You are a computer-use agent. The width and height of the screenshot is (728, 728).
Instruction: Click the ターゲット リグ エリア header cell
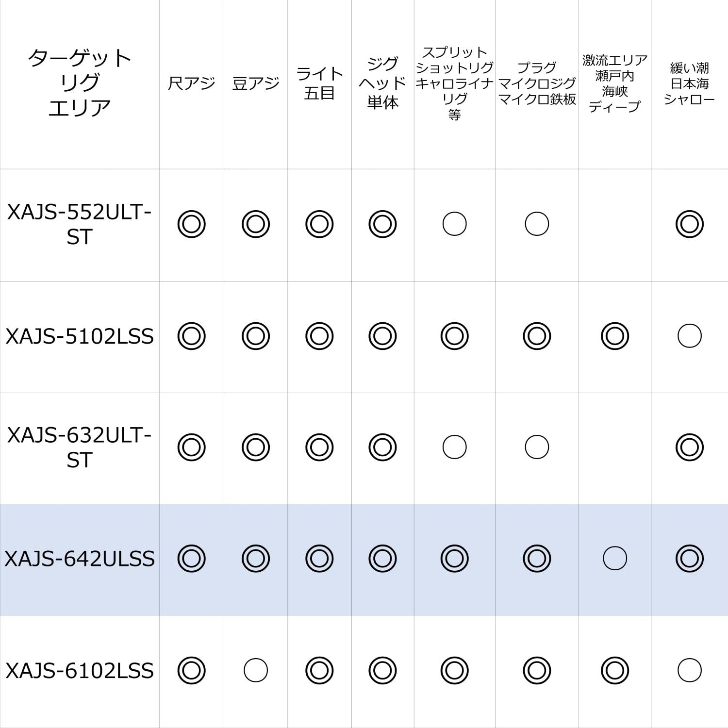coord(80,83)
